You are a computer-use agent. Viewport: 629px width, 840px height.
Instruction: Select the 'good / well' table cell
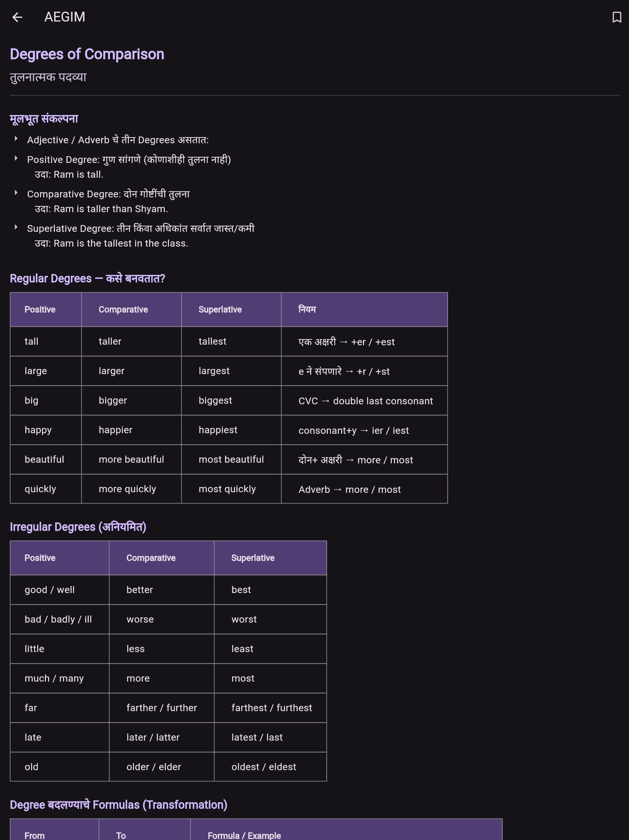[60, 590]
